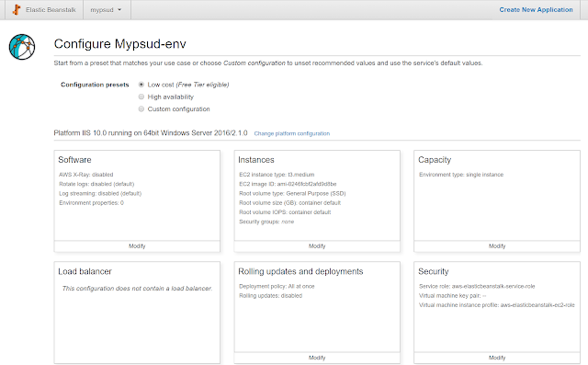Click Create New Application link
The image size is (588, 365).
tap(536, 10)
